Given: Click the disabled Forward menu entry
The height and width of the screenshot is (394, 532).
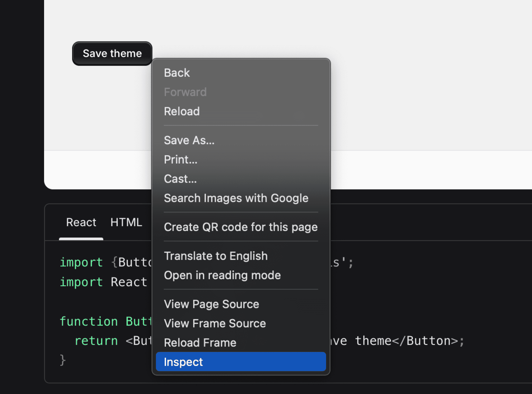Looking at the screenshot, I should click(x=185, y=92).
